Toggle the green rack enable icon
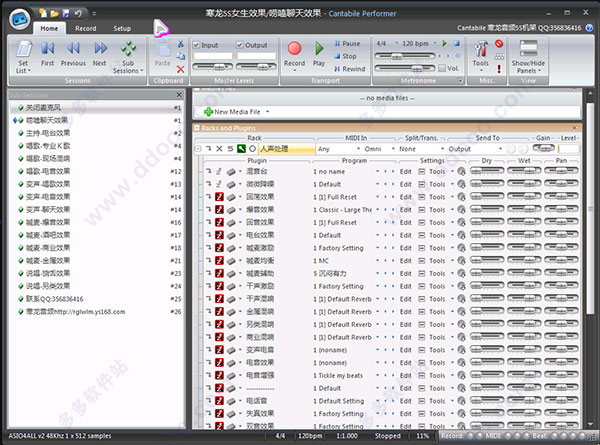Viewport: 600px width, 445px height. [241, 149]
